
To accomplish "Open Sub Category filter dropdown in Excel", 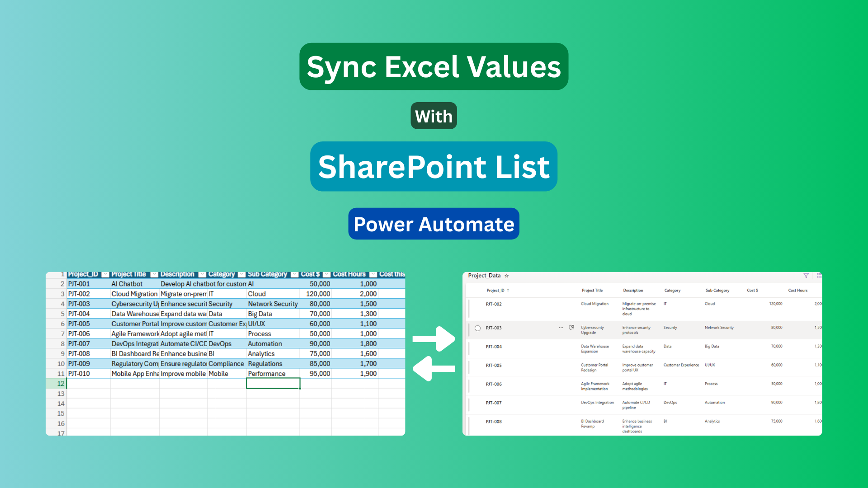I will click(x=295, y=274).
